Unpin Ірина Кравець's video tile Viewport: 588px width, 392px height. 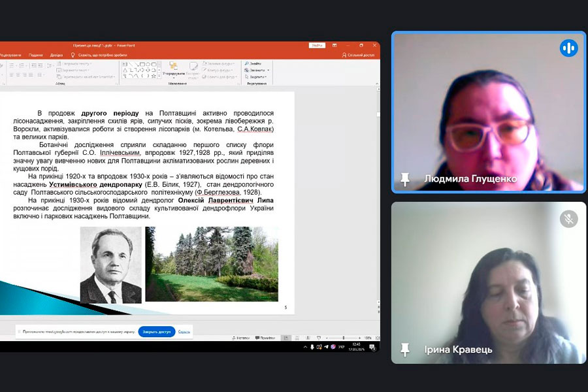pos(405,350)
